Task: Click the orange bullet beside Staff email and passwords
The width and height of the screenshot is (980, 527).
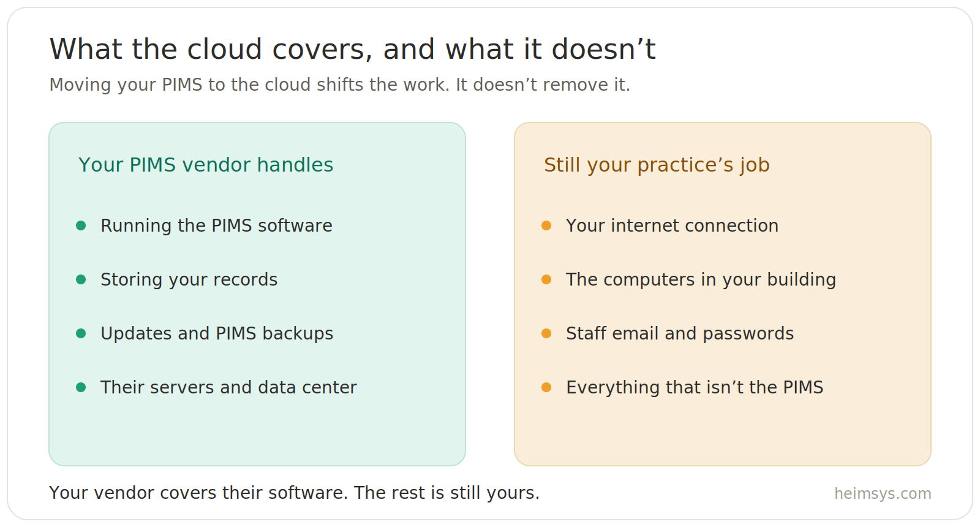Action: [x=546, y=333]
